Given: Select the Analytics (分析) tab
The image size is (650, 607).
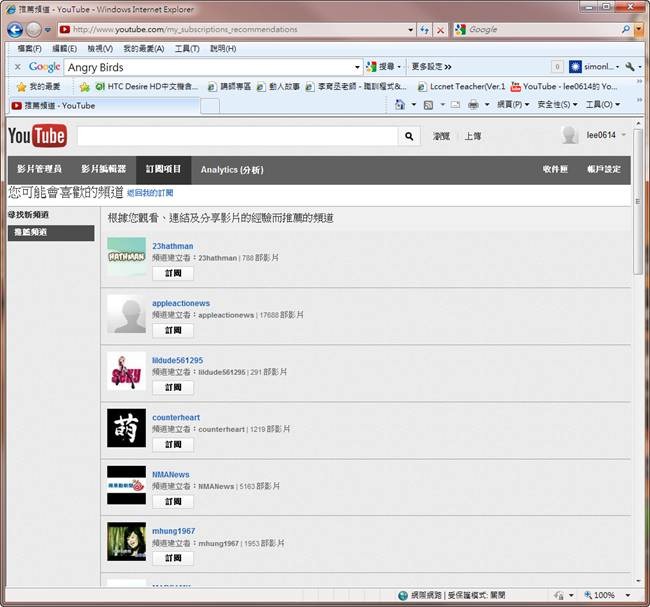Looking at the screenshot, I should 232,170.
